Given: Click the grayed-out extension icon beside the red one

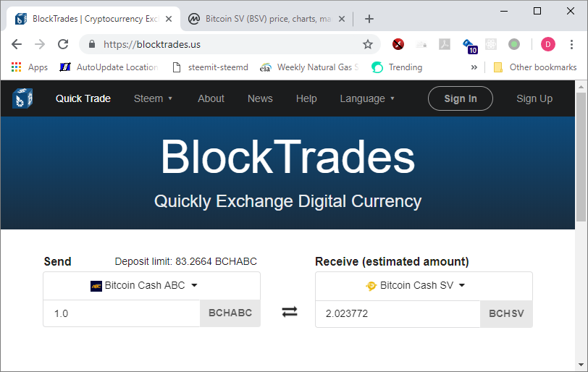Looking at the screenshot, I should [421, 44].
